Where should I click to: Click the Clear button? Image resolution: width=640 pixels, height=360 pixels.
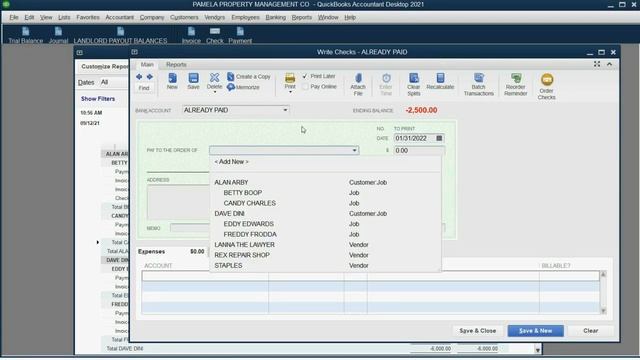pos(591,331)
